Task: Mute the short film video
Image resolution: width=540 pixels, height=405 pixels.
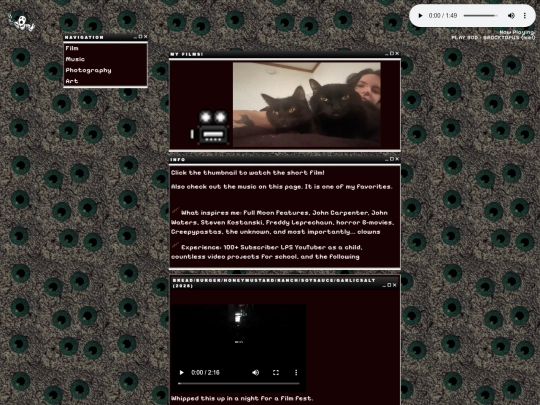Action: [x=255, y=372]
